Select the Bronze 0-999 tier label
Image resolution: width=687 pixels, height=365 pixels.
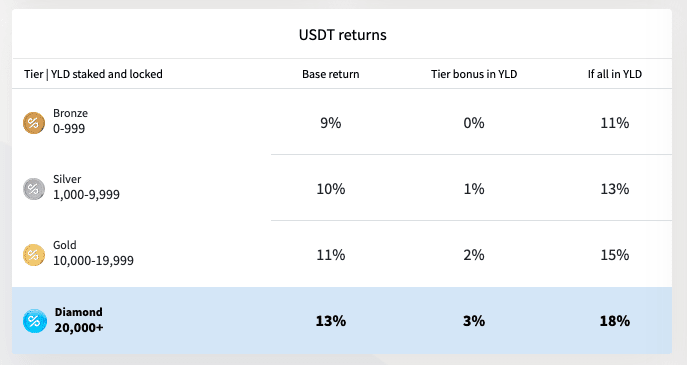pos(71,121)
